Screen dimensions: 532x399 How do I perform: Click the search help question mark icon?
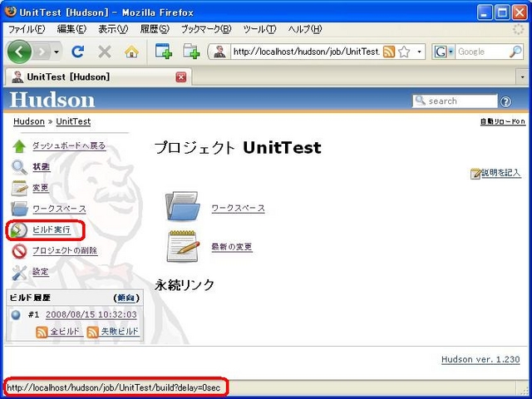coord(505,101)
